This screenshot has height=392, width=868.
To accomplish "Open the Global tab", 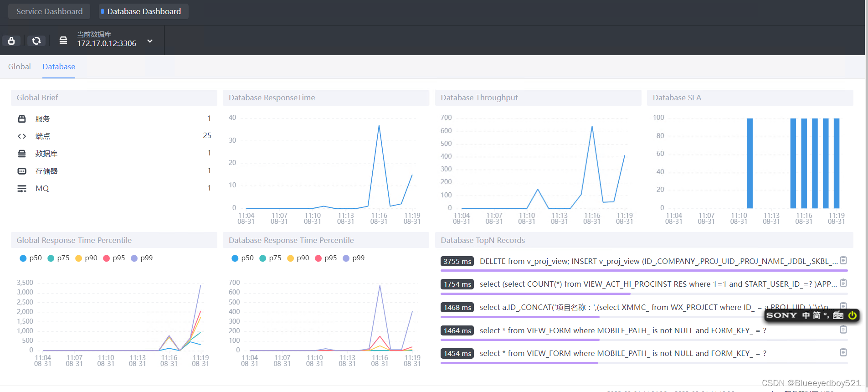I will pyautogui.click(x=20, y=67).
